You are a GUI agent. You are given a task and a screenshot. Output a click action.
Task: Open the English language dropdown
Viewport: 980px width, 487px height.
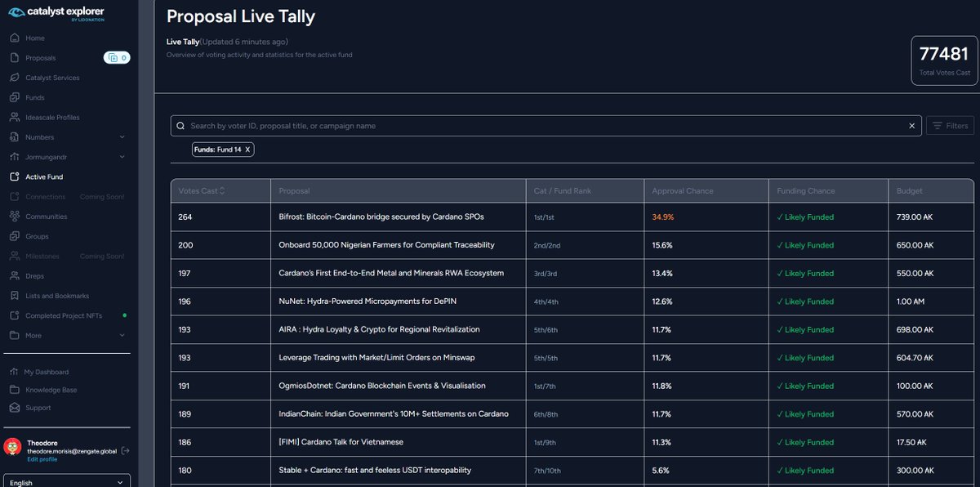click(67, 482)
